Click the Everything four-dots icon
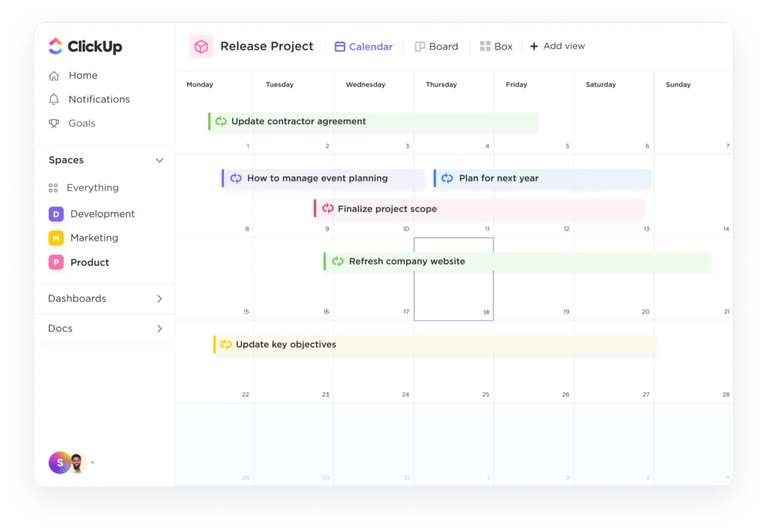This screenshot has width=767, height=532. [x=53, y=188]
